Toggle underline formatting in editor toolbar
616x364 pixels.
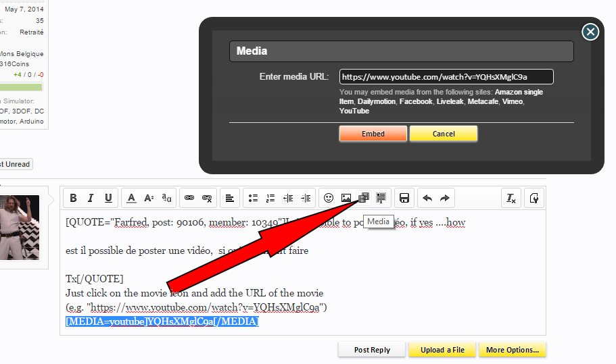point(108,198)
